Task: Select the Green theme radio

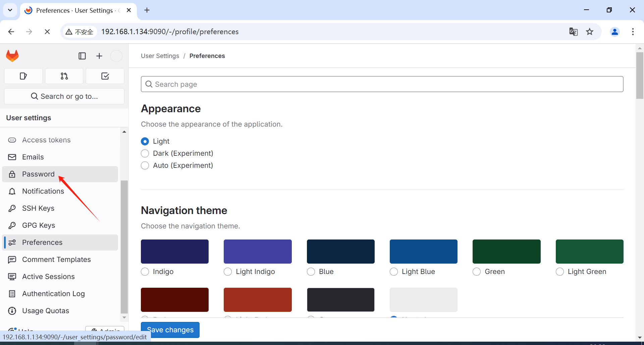Action: click(477, 272)
